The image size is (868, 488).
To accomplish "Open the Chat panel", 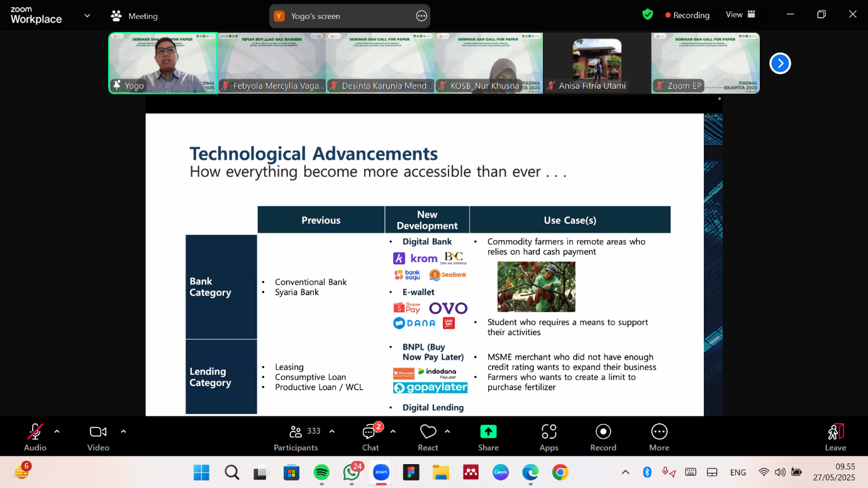I will (370, 437).
